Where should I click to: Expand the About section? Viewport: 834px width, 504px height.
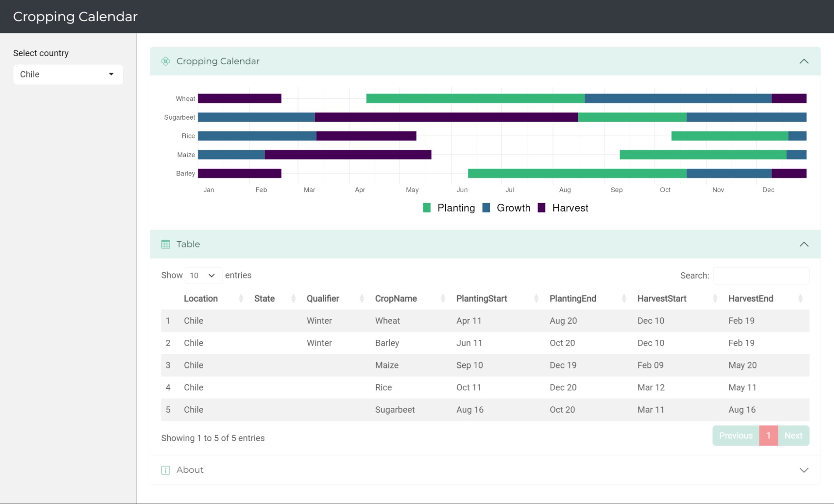804,470
